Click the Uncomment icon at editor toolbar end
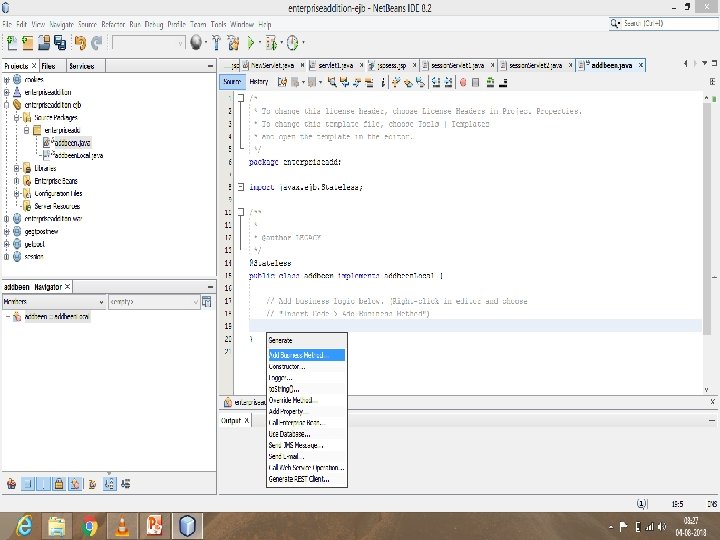 (503, 82)
